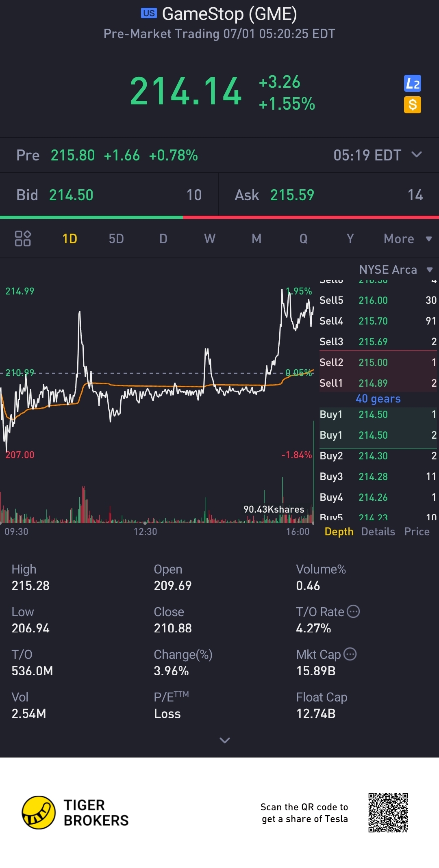This screenshot has height=868, width=439.
Task: Open the More timeframe dropdown
Action: 408,239
